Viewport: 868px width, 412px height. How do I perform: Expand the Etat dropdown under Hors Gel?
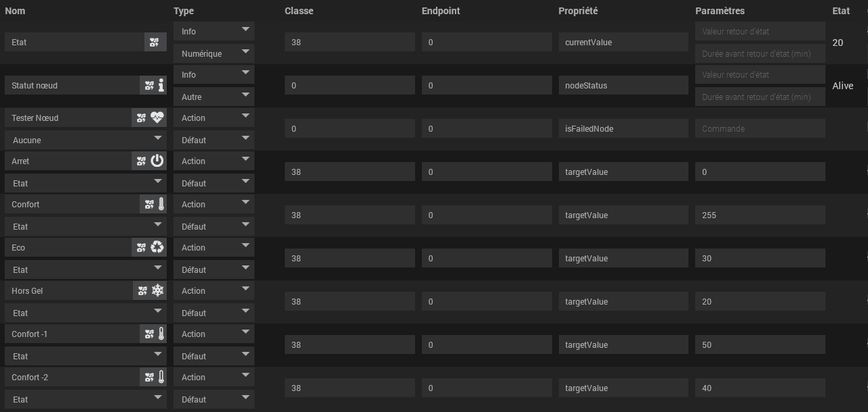(86, 313)
